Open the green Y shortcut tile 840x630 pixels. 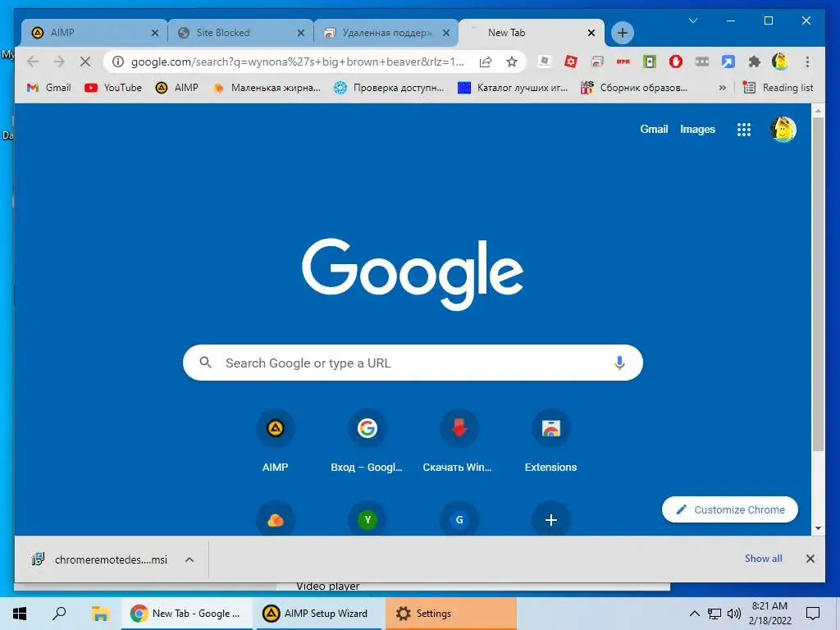click(x=367, y=519)
